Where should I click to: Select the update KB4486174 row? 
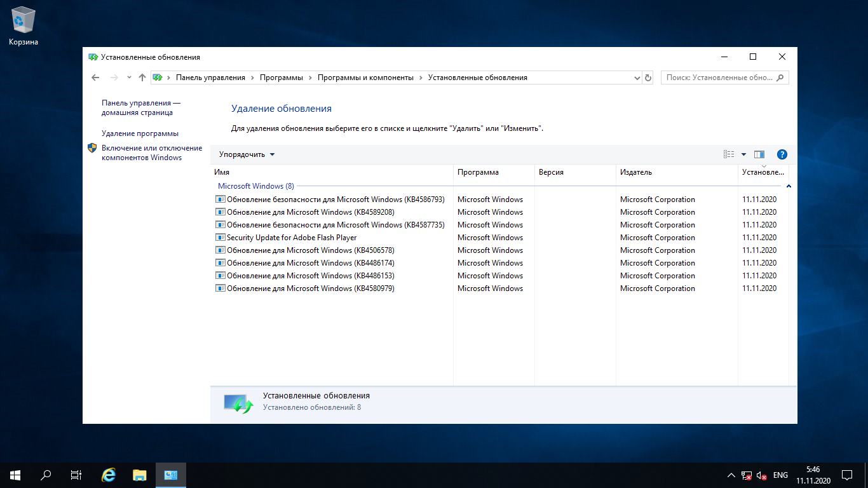point(499,263)
